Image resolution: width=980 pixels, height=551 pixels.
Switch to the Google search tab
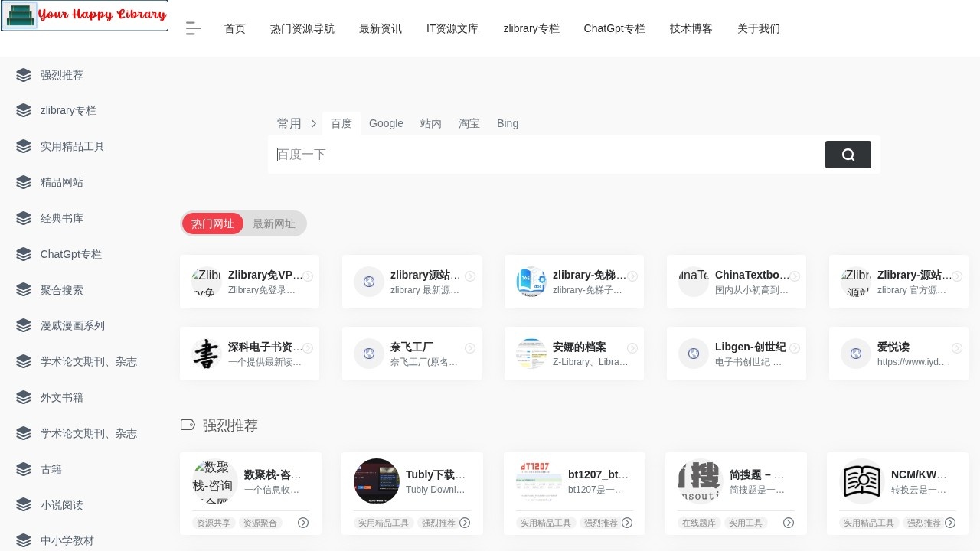point(386,123)
